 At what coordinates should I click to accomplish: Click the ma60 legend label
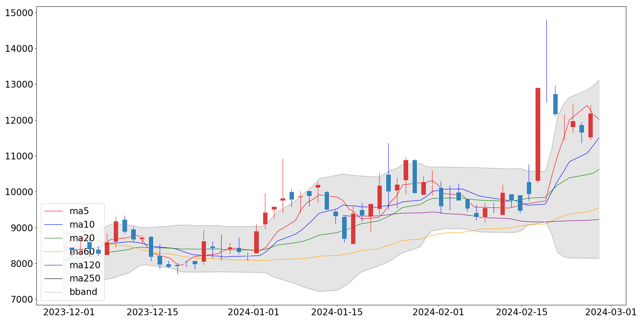(x=82, y=252)
